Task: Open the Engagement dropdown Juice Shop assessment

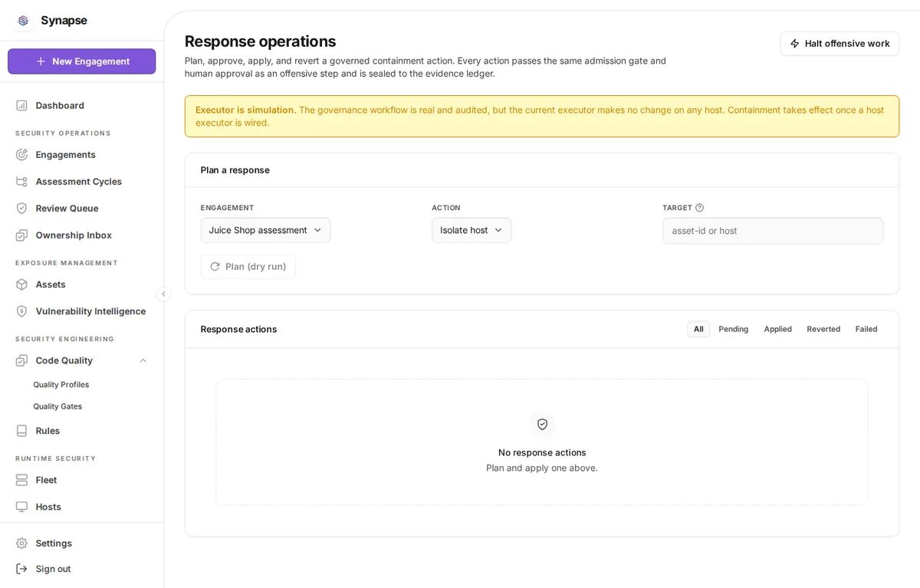Action: [x=265, y=230]
